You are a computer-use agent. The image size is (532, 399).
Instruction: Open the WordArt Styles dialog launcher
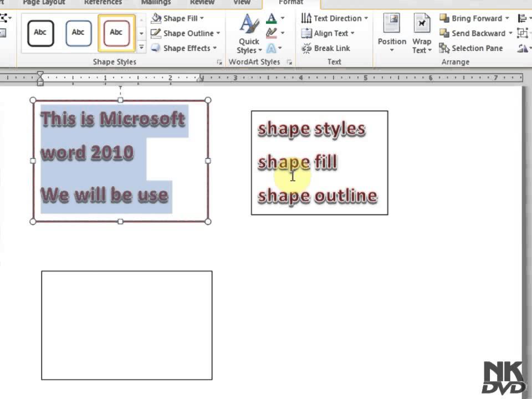(289, 62)
